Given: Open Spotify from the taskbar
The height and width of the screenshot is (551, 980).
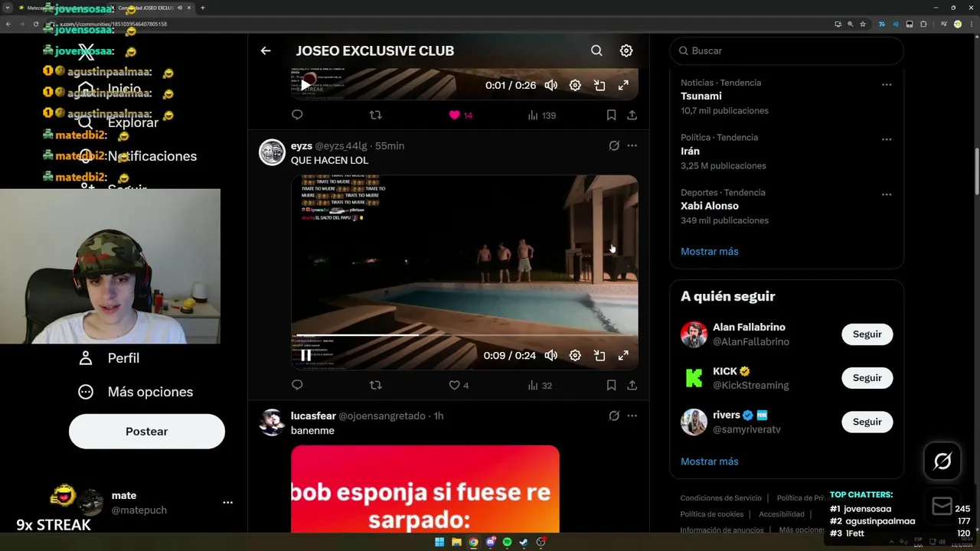Looking at the screenshot, I should [x=507, y=542].
